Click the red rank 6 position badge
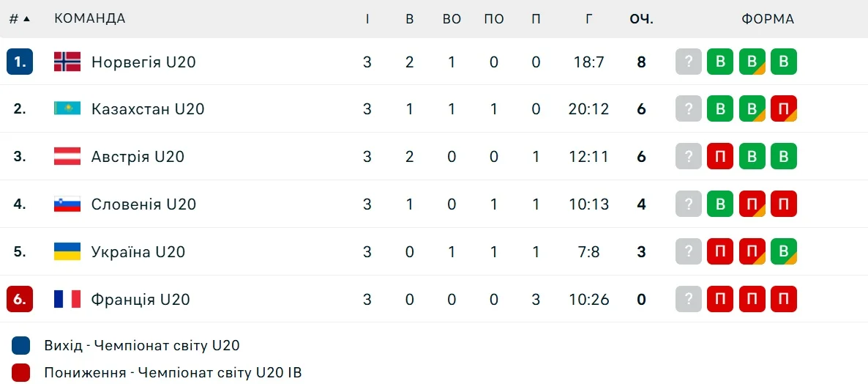Image resolution: width=868 pixels, height=384 pixels. [20, 299]
